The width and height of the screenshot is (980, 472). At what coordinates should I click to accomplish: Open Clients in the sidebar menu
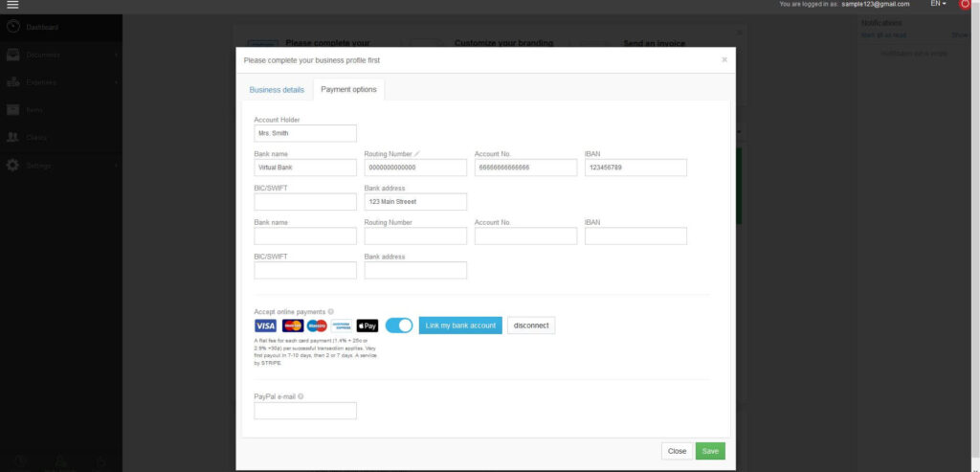[61, 138]
